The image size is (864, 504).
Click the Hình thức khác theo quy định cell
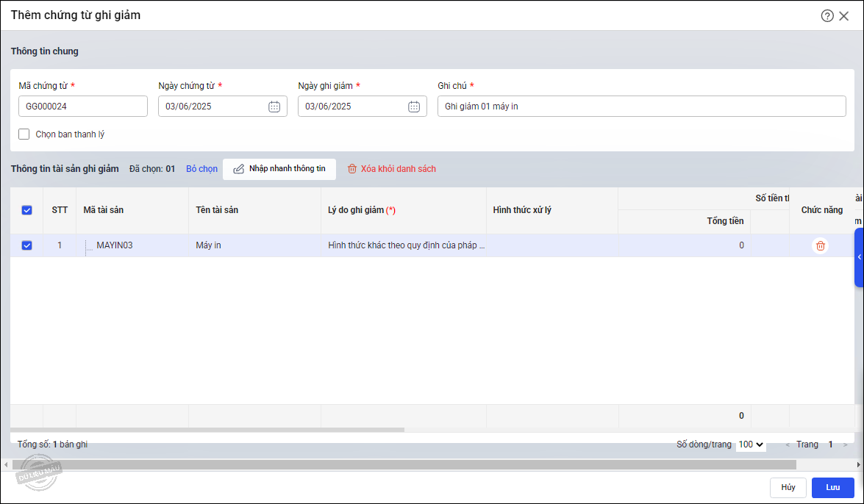tap(404, 245)
